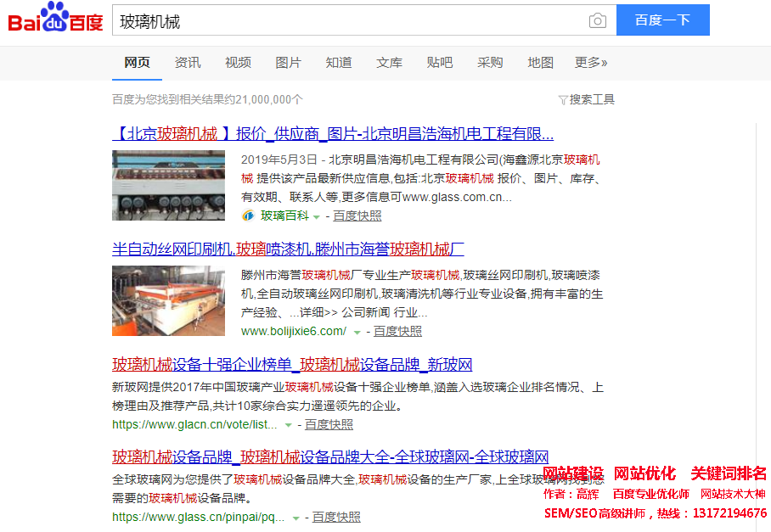Expand dropdown arrow next to 玻璃百科
Image resolution: width=771 pixels, height=532 pixels.
pyautogui.click(x=317, y=216)
